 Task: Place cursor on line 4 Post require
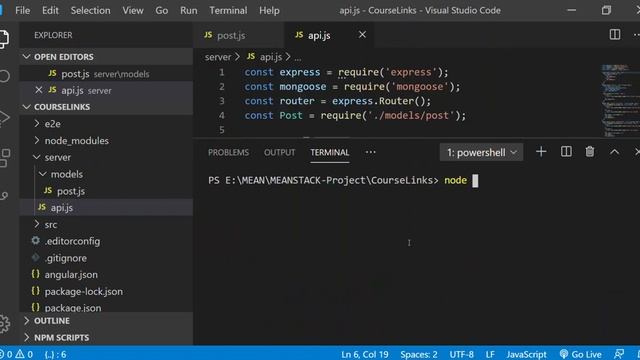[355, 116]
